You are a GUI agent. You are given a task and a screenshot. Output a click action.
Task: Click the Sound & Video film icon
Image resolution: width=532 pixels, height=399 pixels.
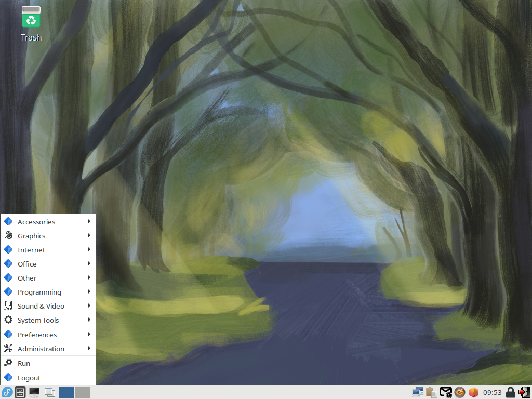(x=8, y=305)
